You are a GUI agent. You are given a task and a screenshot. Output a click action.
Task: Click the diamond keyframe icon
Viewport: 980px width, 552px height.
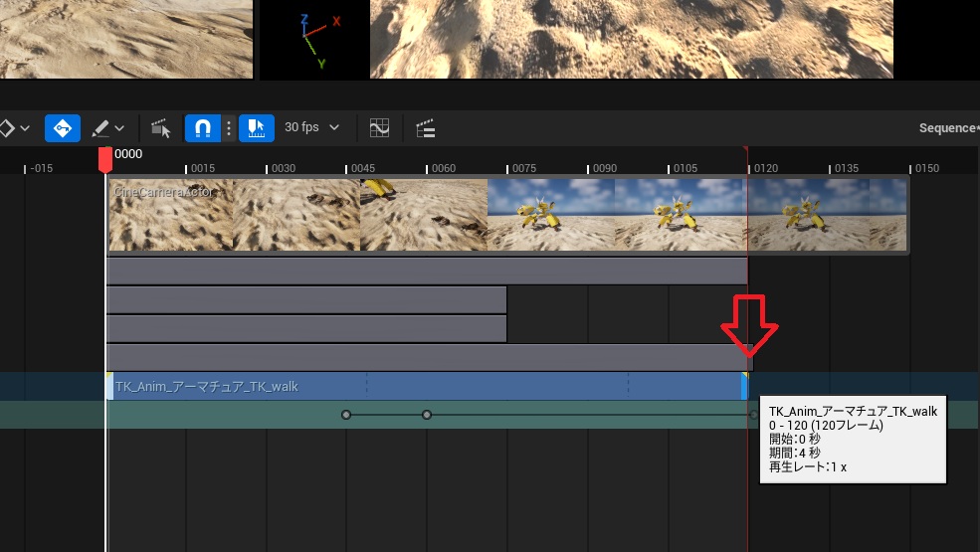click(x=6, y=128)
